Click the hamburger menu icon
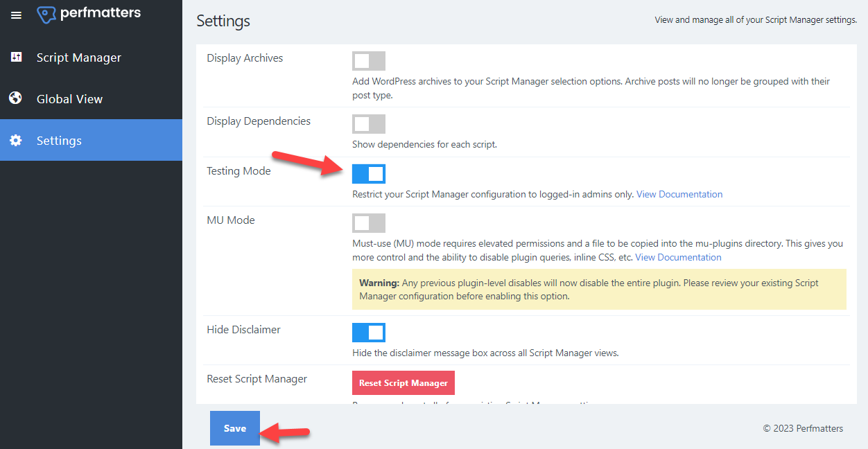This screenshot has height=449, width=868. [16, 15]
